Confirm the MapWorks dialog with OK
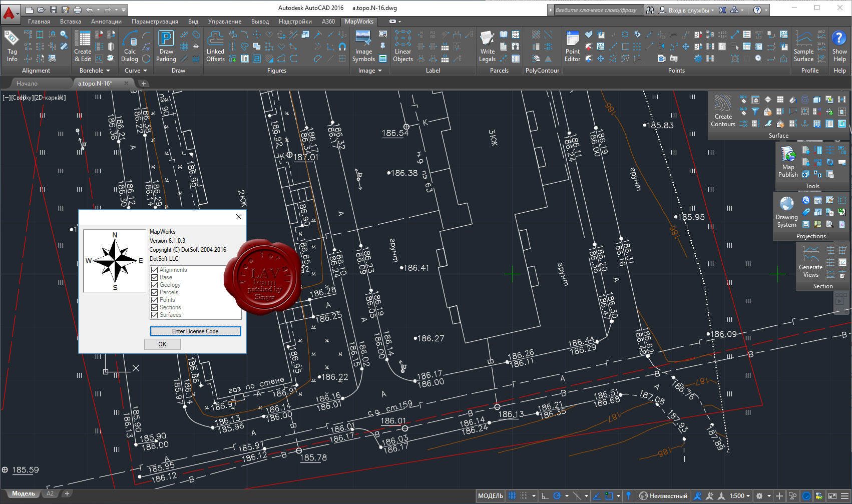852x504 pixels. click(x=162, y=344)
